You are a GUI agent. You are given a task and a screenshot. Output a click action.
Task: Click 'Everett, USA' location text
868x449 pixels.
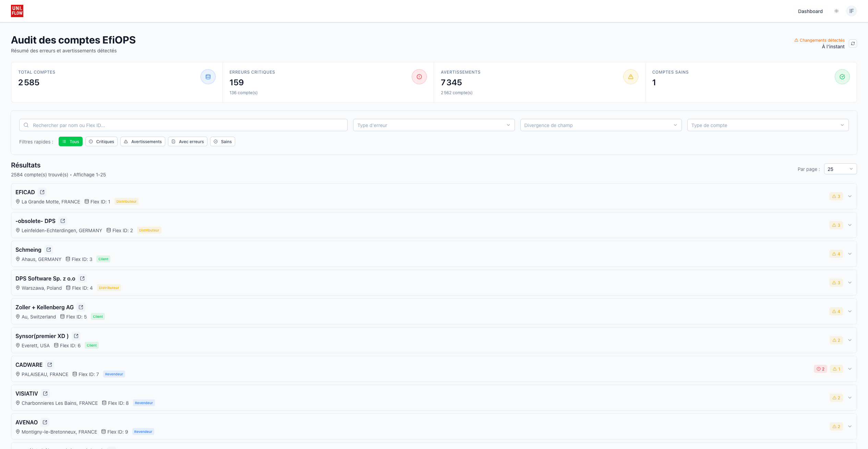36,346
